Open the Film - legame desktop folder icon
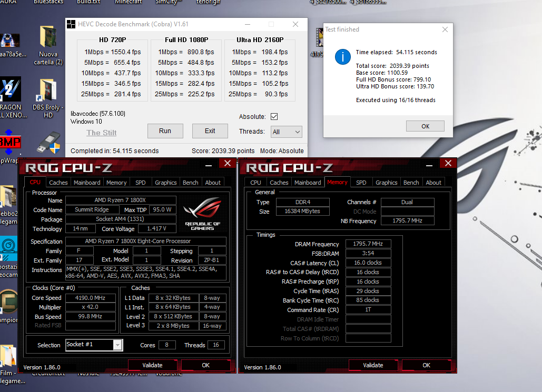Screen dimensions: 542x392 tap(8, 355)
